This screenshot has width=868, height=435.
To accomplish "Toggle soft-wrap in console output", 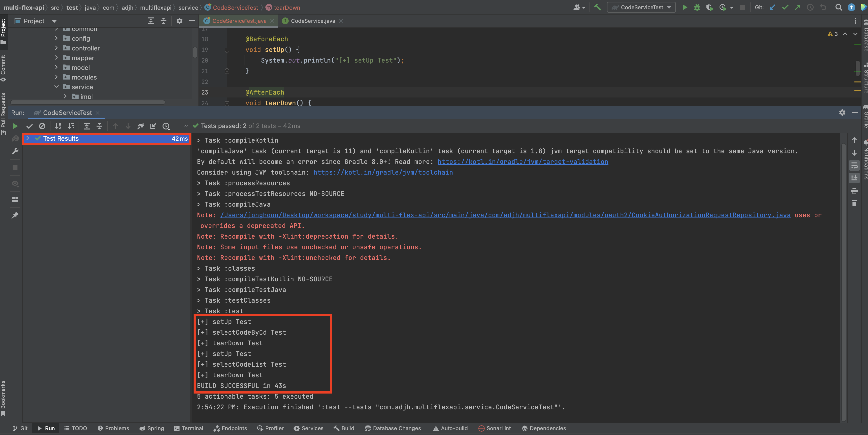I will point(854,166).
